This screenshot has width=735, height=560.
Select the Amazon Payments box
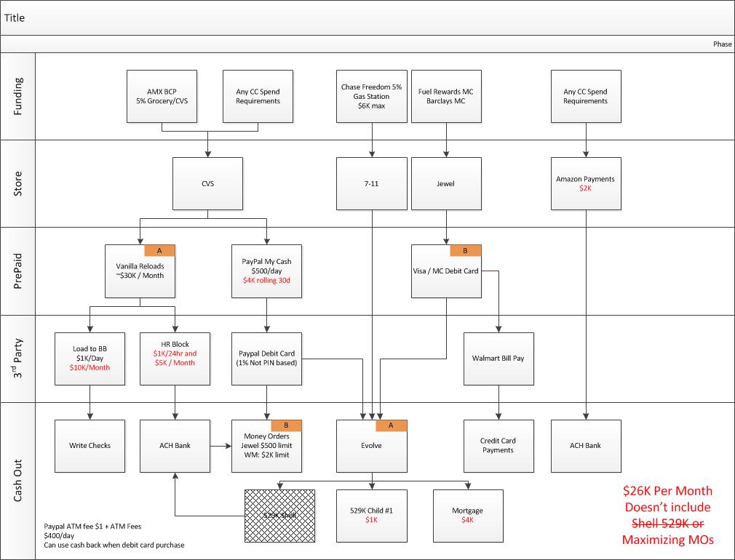(x=586, y=184)
